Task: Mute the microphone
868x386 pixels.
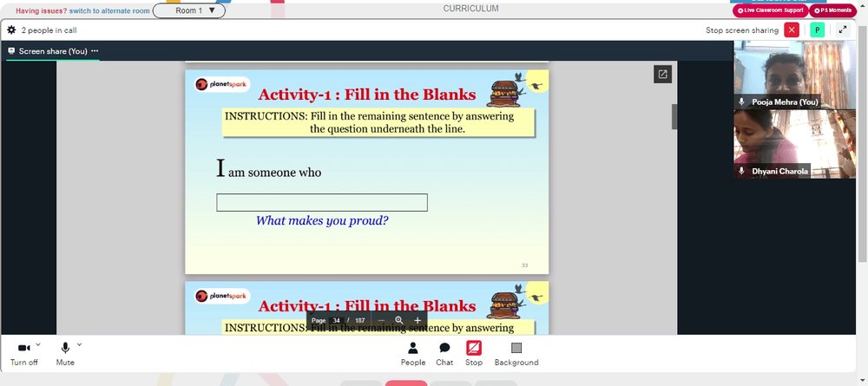Action: coord(65,354)
